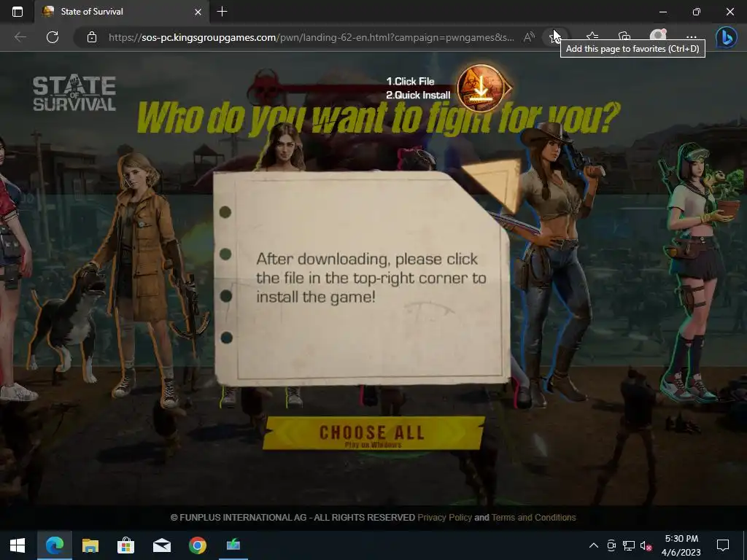The width and height of the screenshot is (747, 560).
Task: Click the orange download badge icon
Action: [x=481, y=88]
